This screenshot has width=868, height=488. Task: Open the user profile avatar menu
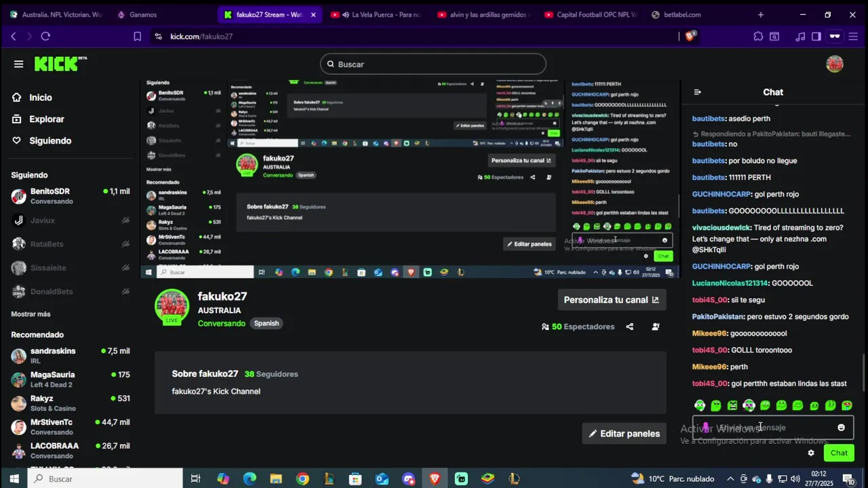pyautogui.click(x=835, y=64)
